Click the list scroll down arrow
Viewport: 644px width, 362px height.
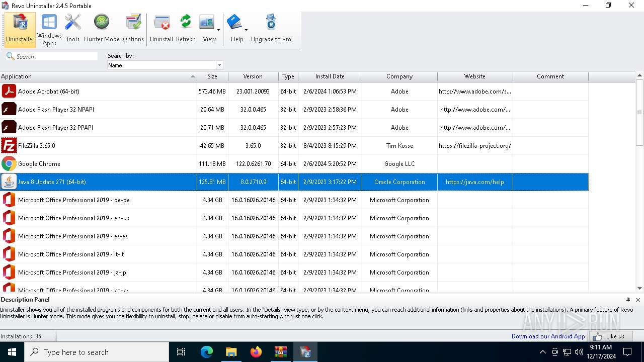pyautogui.click(x=640, y=288)
